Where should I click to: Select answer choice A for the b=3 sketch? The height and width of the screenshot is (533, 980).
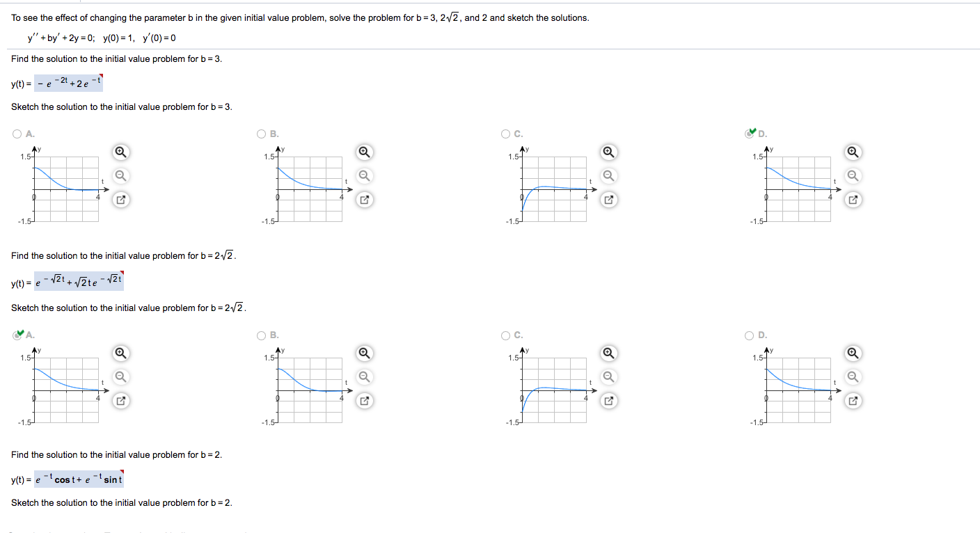(x=16, y=134)
